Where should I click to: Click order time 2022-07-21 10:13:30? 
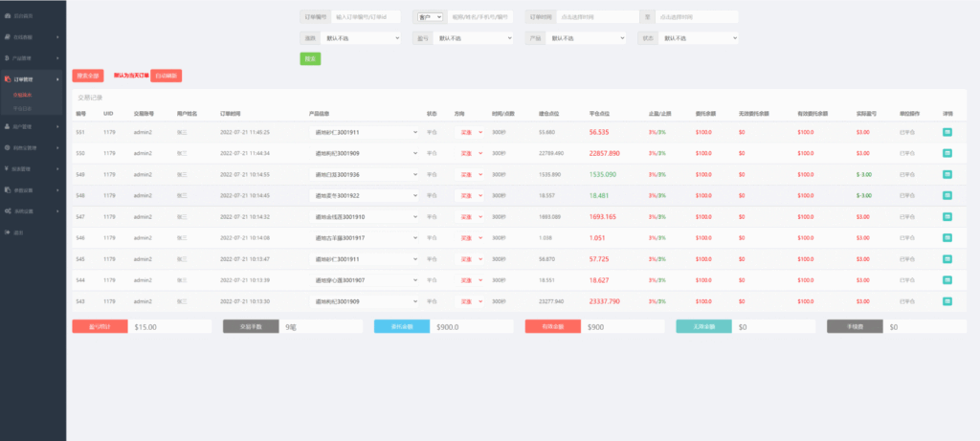[x=245, y=301]
